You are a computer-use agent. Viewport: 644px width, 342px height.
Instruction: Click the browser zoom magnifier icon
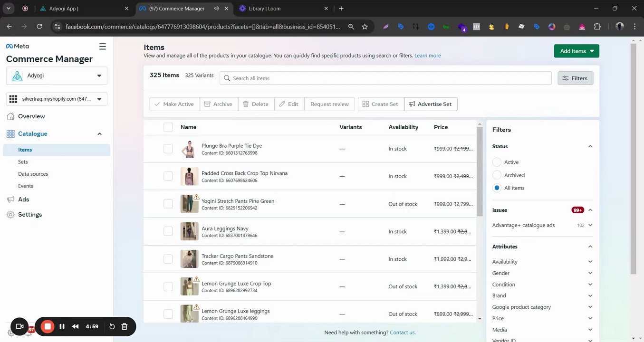(351, 27)
